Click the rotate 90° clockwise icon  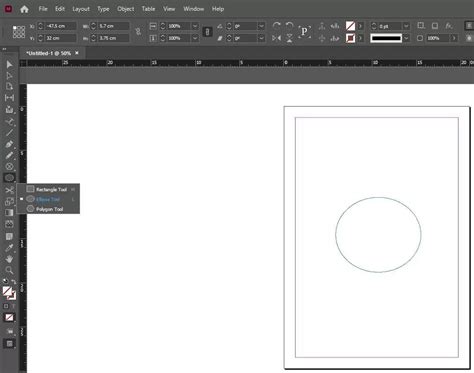[x=276, y=26]
